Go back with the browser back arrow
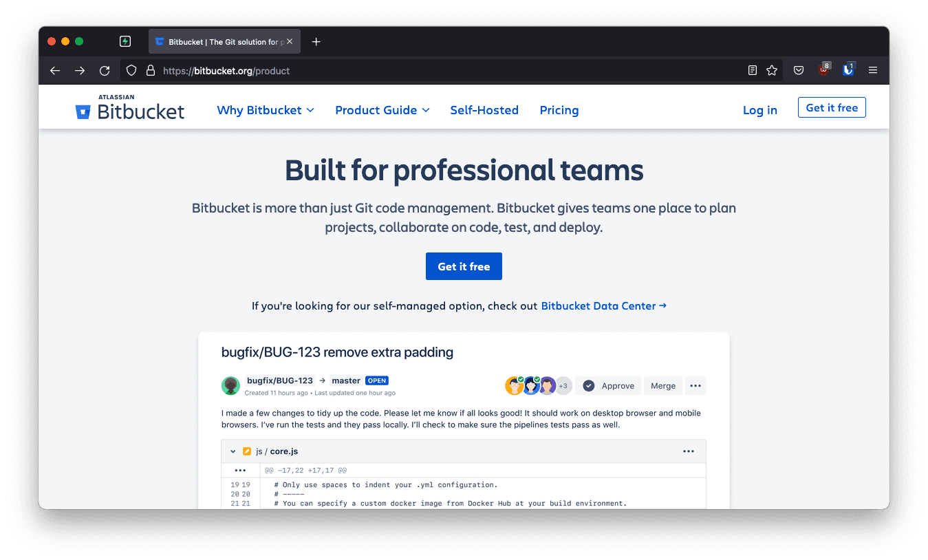Image resolution: width=928 pixels, height=560 pixels. [55, 70]
